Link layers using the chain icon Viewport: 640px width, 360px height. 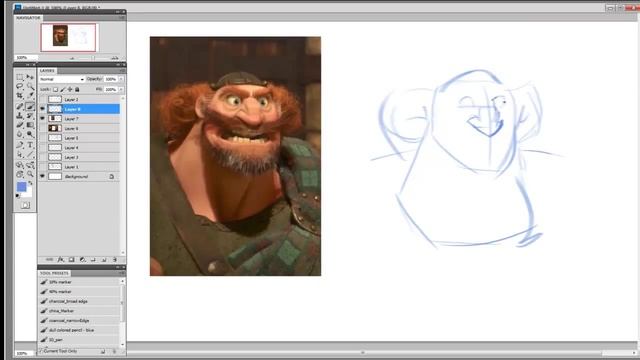coord(49,260)
